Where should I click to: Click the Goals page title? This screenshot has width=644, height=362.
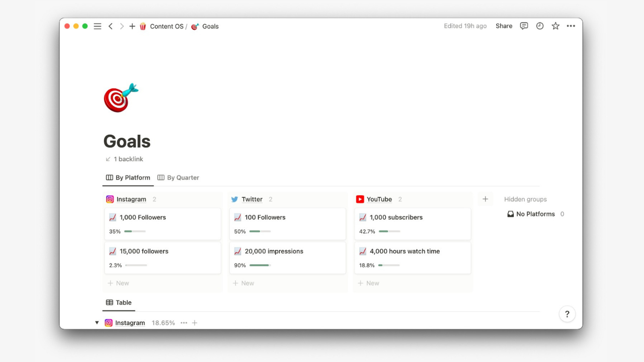click(x=127, y=141)
